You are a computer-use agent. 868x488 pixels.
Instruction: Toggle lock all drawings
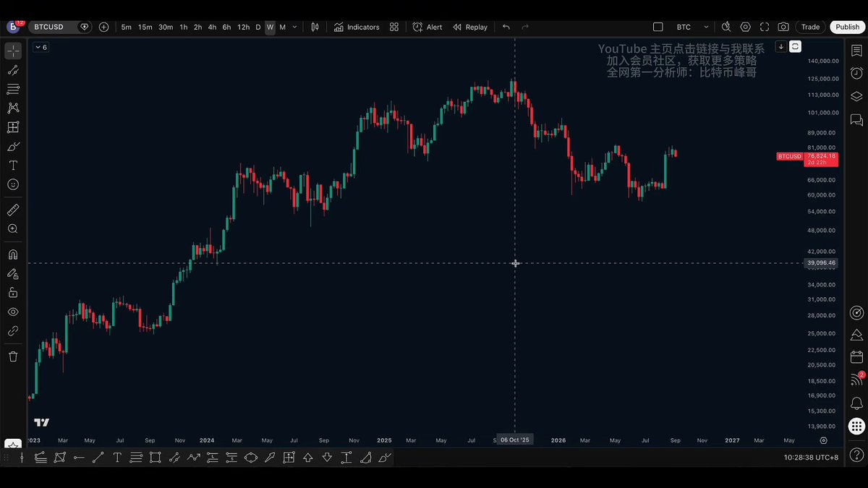pyautogui.click(x=13, y=293)
